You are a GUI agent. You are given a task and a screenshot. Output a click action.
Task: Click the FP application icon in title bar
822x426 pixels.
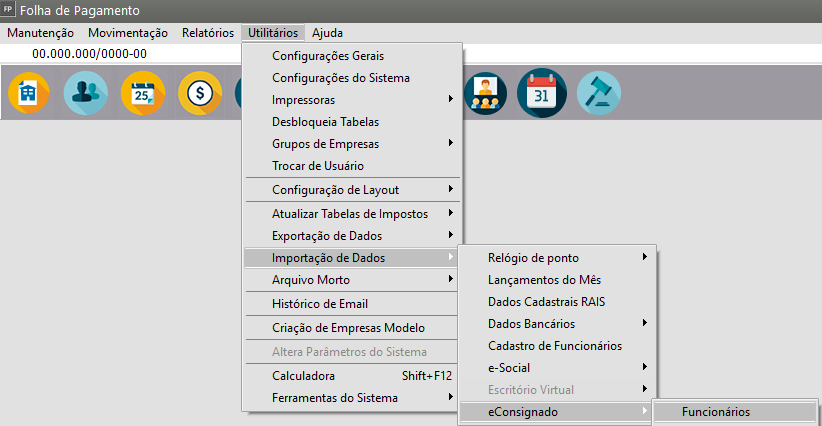(9, 10)
